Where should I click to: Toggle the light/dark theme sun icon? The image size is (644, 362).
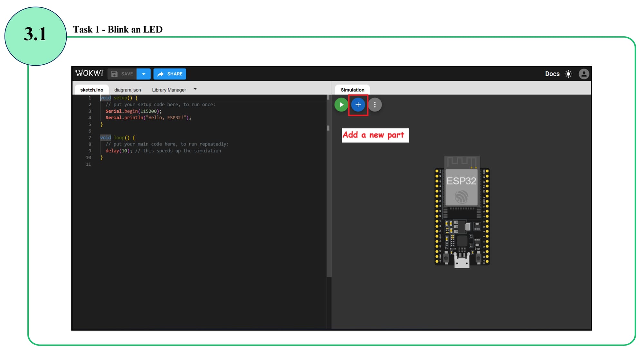[569, 74]
